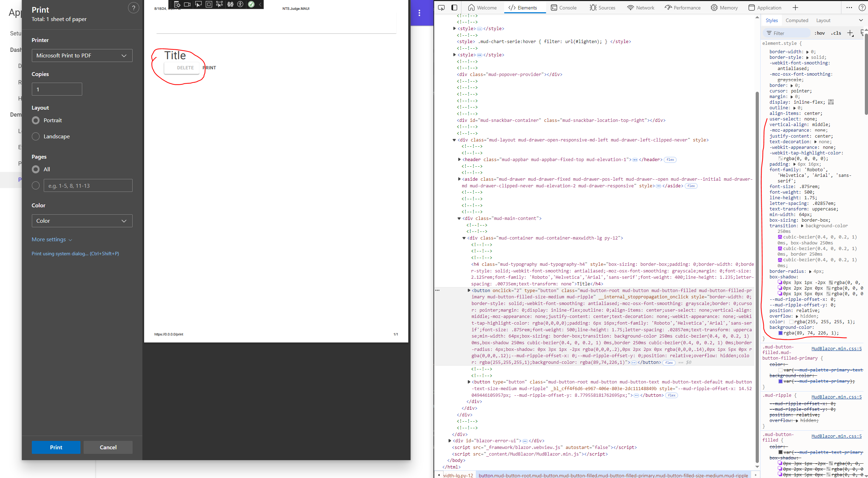Select Portrait layout radio button

36,120
